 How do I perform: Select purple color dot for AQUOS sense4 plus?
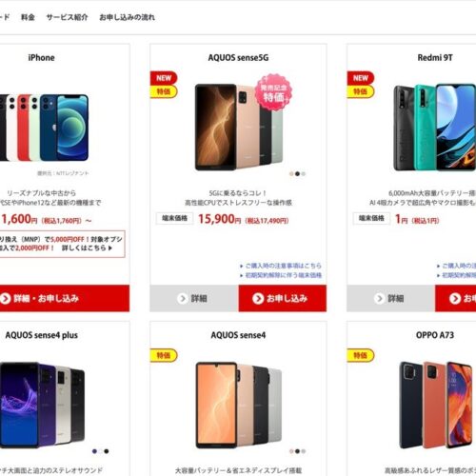(94, 451)
